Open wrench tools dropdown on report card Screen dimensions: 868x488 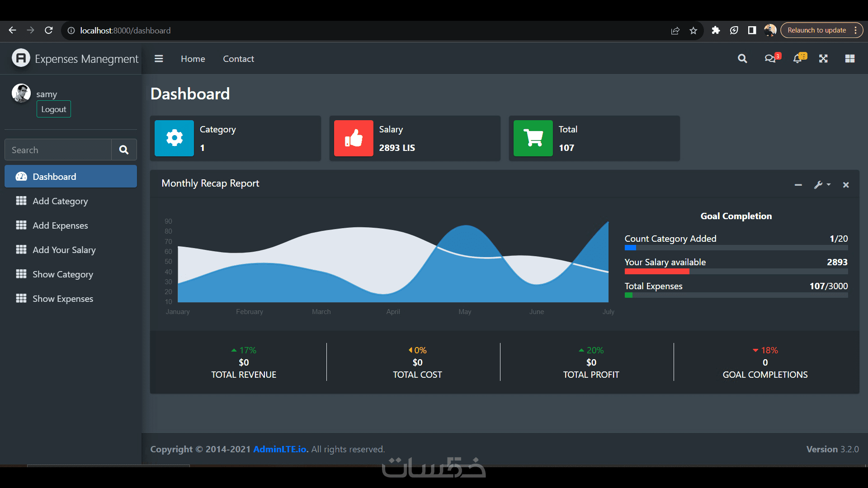822,185
